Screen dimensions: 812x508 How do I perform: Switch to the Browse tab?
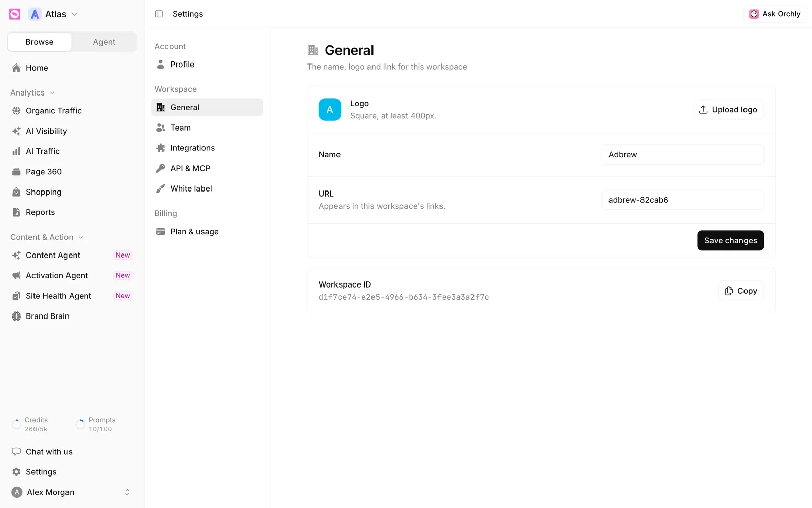pyautogui.click(x=40, y=42)
